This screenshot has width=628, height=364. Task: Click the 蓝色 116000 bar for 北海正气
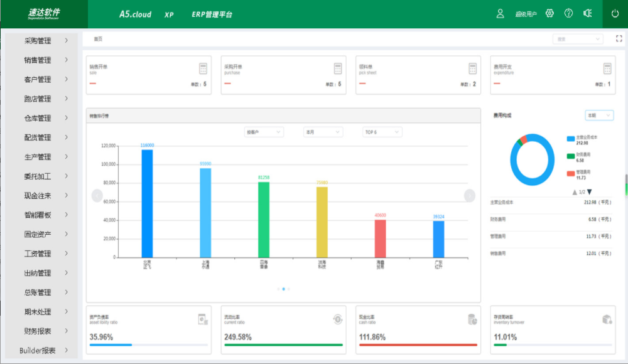147,203
